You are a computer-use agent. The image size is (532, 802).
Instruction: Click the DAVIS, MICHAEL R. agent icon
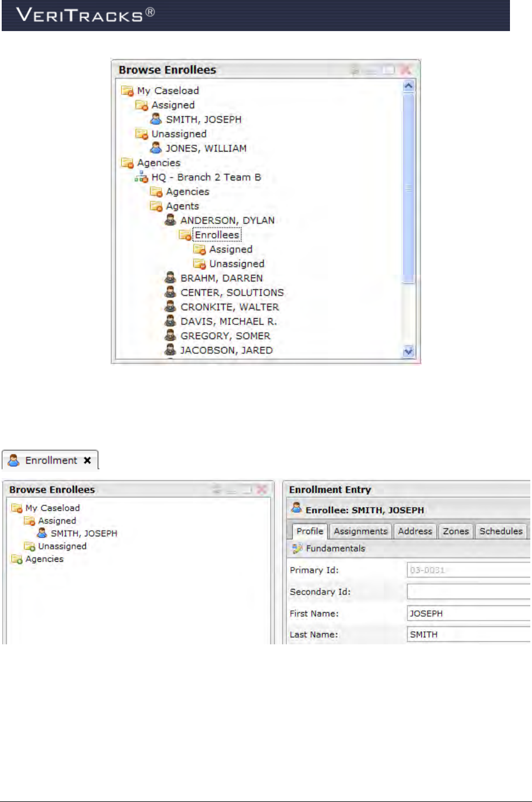tap(170, 321)
